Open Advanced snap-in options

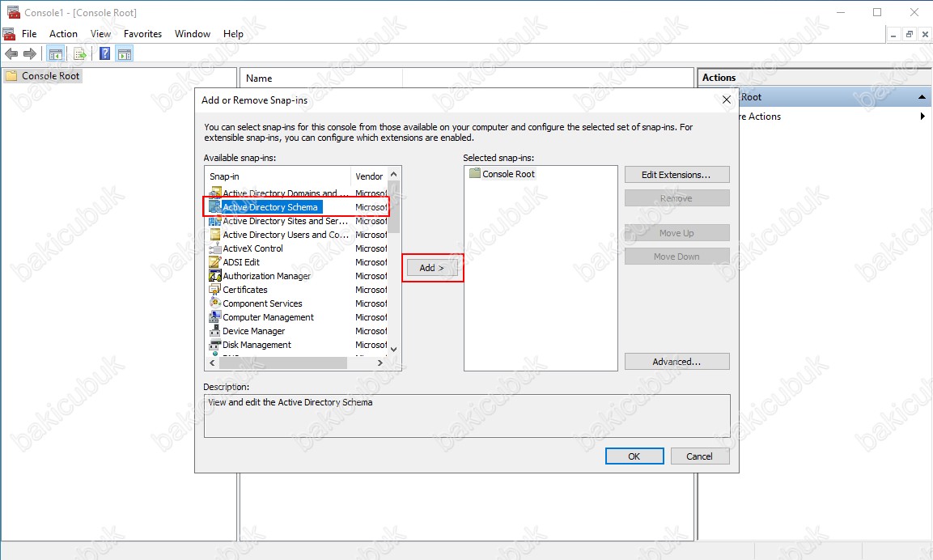[x=676, y=362]
